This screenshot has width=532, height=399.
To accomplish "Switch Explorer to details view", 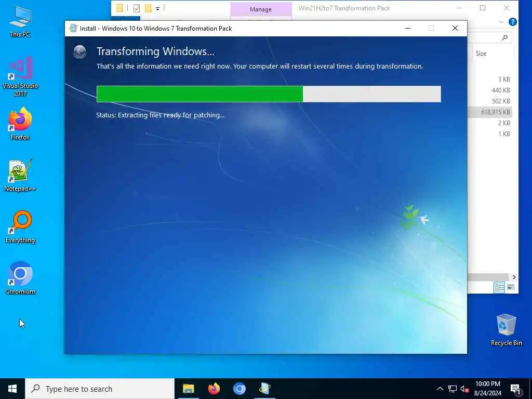I will tap(499, 287).
